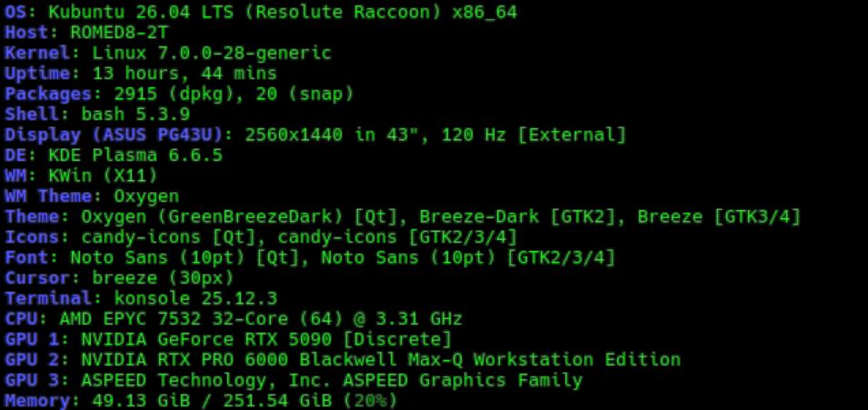The image size is (868, 410).
Task: Click the OS label at the top
Action: pos(15,12)
